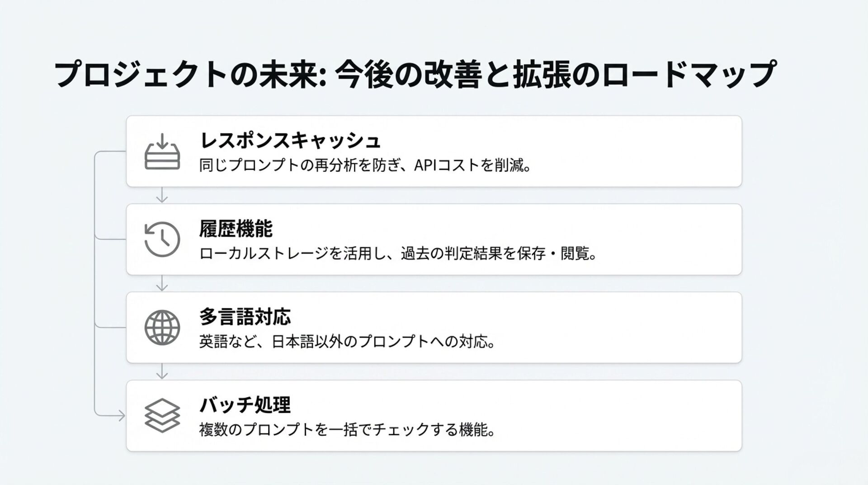Click the right arrow pointing to the バッチ処理 card
The height and width of the screenshot is (485, 868).
coord(120,416)
